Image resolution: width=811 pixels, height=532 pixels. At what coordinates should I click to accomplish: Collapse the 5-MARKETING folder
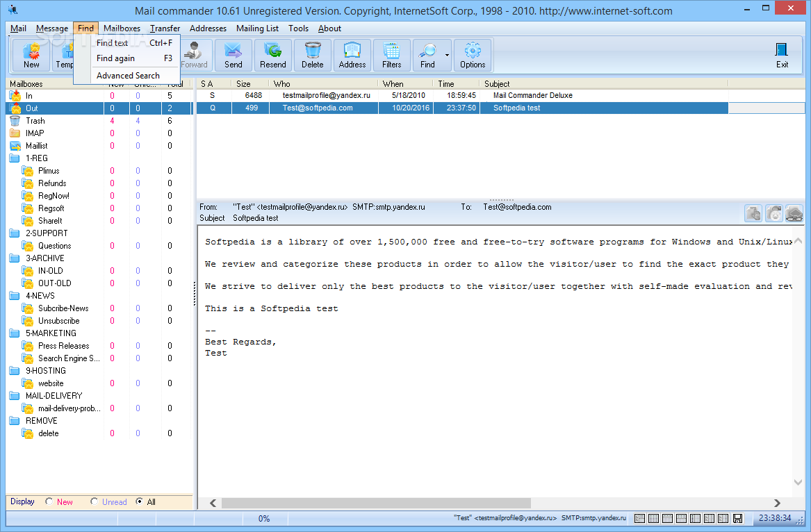point(15,333)
